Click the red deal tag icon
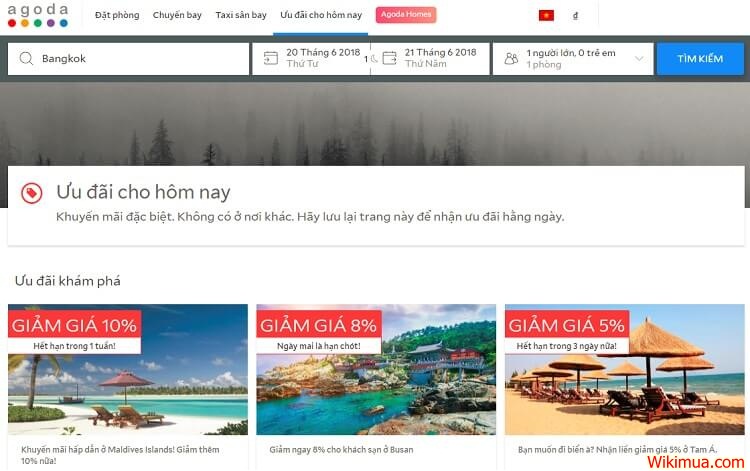 click(x=32, y=193)
